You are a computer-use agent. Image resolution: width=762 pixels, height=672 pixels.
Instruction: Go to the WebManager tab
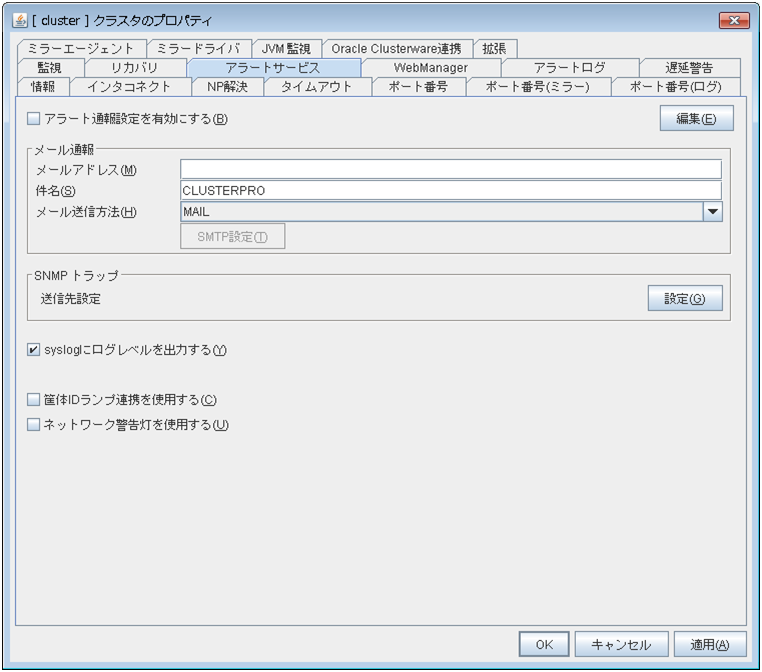coord(430,68)
